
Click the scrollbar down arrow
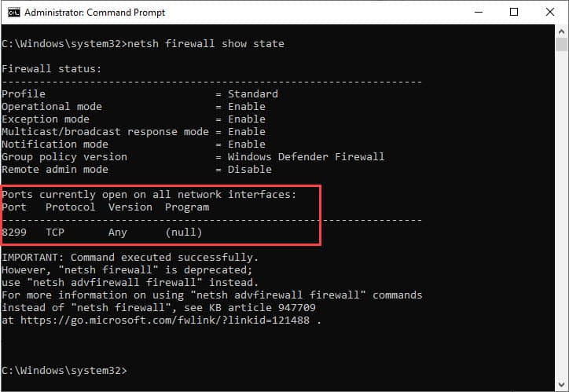coord(561,384)
